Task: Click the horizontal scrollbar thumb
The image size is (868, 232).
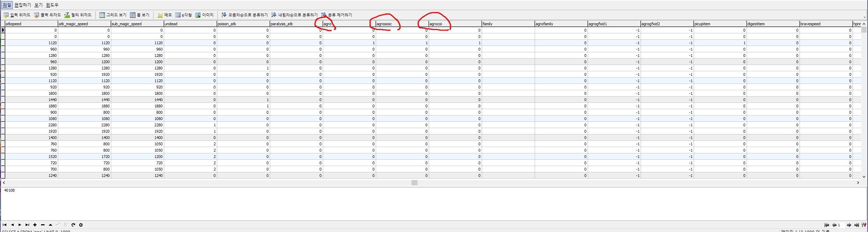Action: pyautogui.click(x=414, y=183)
